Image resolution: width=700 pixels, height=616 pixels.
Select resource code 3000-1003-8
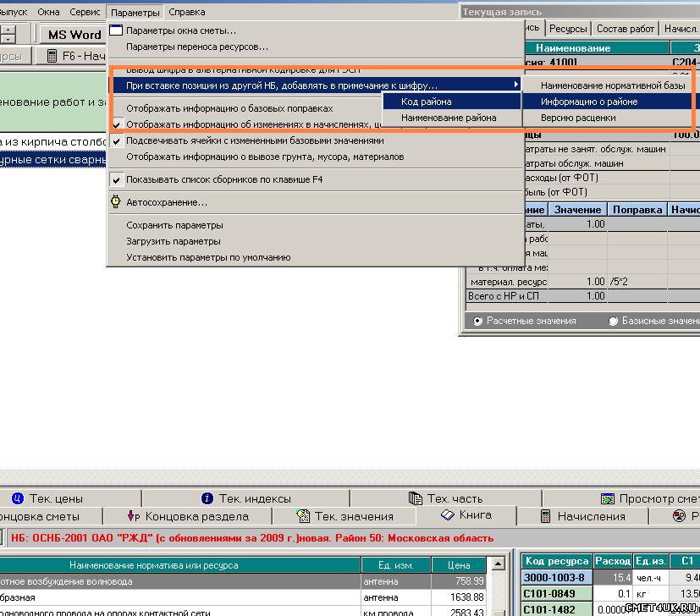(x=557, y=578)
